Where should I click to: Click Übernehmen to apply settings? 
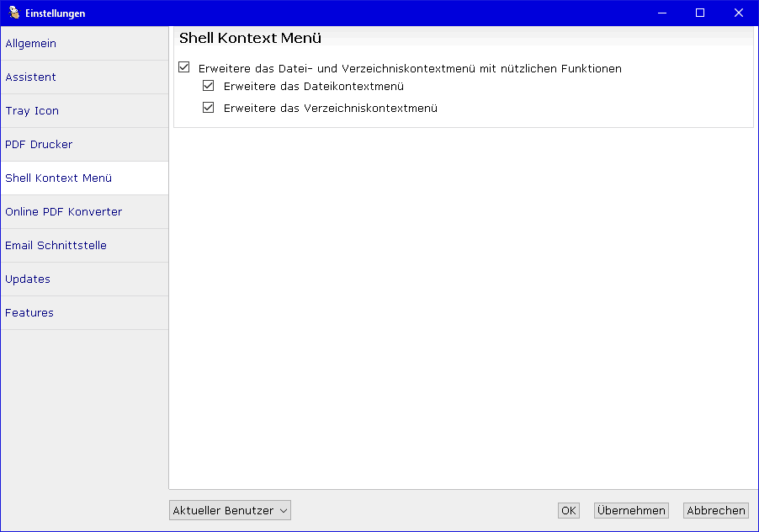coord(631,510)
